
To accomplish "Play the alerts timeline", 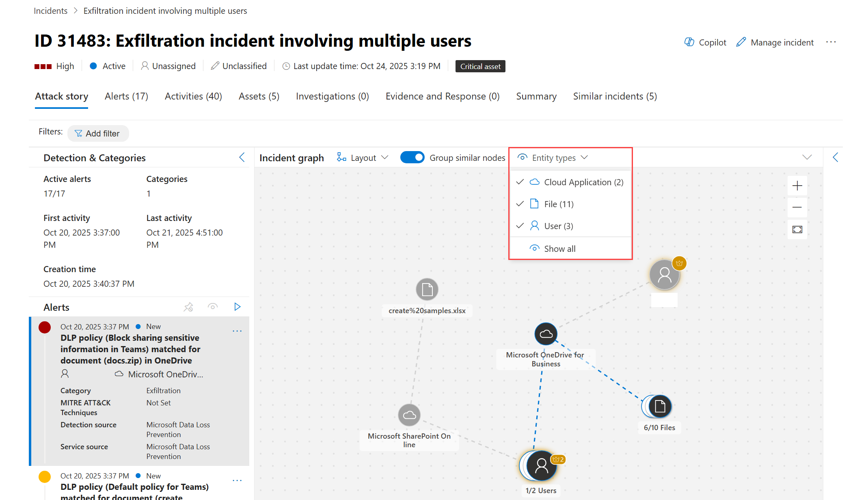I will coord(238,307).
